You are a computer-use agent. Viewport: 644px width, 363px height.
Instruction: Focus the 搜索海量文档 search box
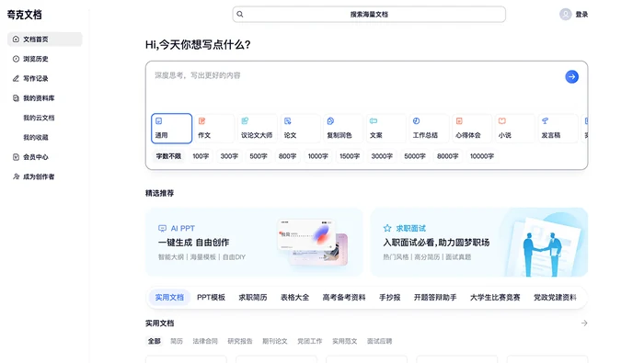tap(369, 15)
